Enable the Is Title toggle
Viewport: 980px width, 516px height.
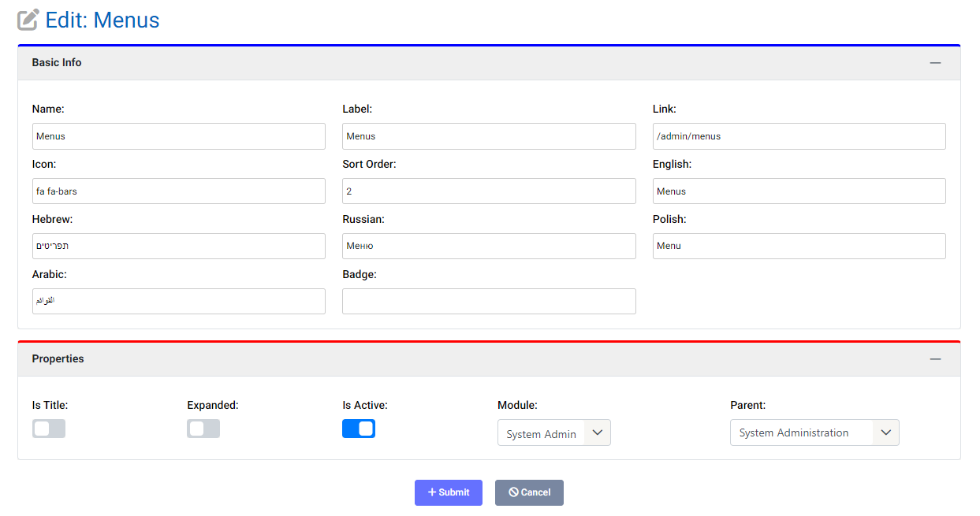pos(48,428)
